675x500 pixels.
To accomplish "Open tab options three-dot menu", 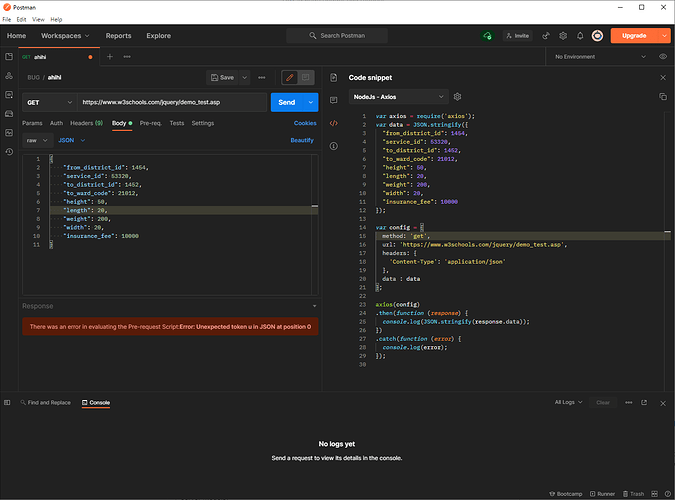I will click(127, 57).
